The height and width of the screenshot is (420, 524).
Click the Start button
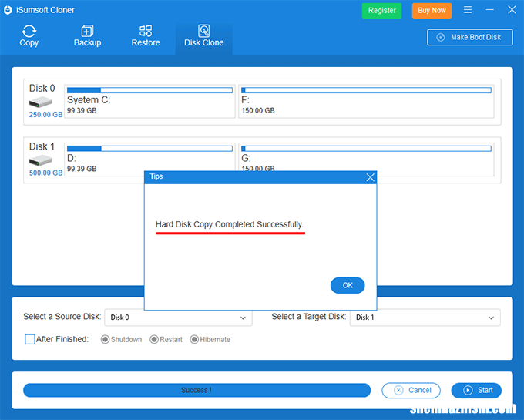pos(476,390)
